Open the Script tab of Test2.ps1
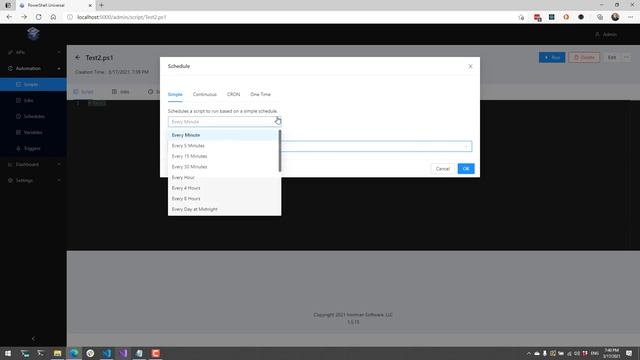 pos(84,92)
